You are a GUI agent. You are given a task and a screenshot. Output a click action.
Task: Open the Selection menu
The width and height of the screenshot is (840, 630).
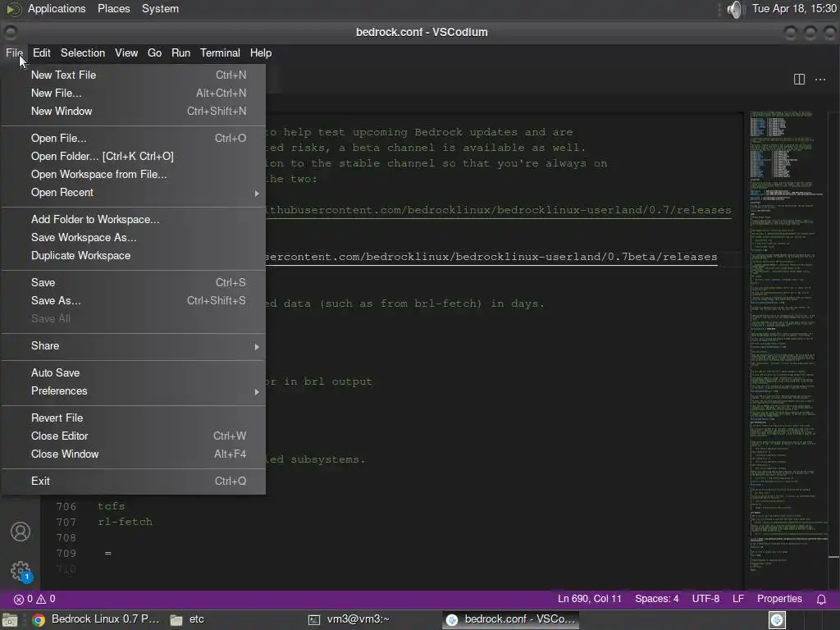pyautogui.click(x=83, y=53)
